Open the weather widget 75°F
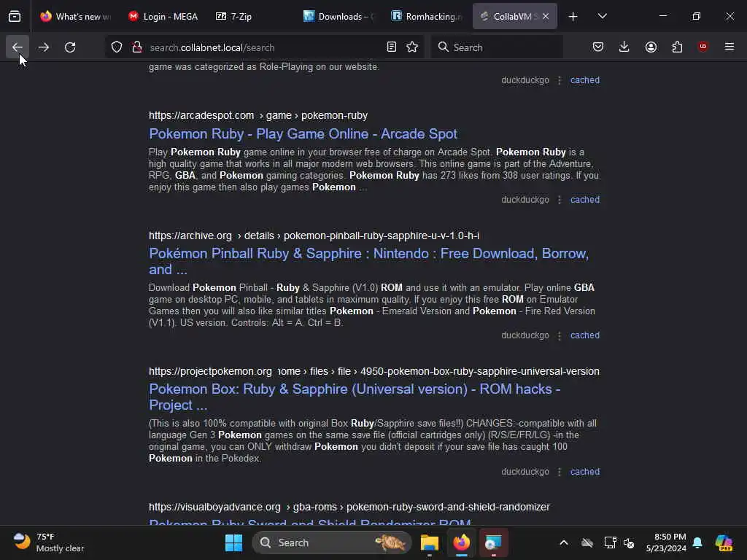The height and width of the screenshot is (560, 747). coord(49,542)
